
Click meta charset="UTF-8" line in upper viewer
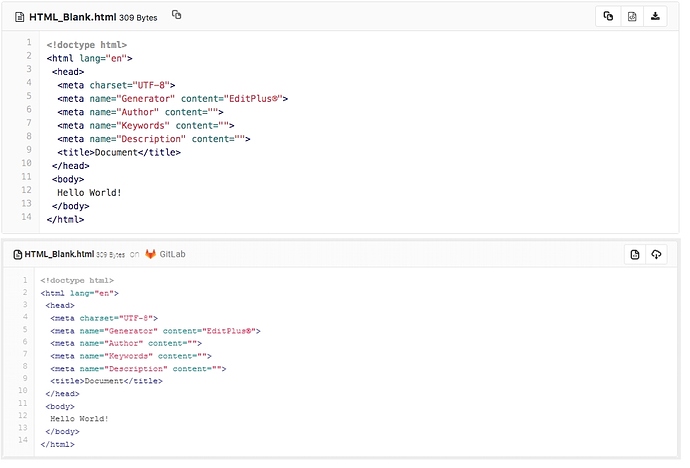tap(117, 86)
